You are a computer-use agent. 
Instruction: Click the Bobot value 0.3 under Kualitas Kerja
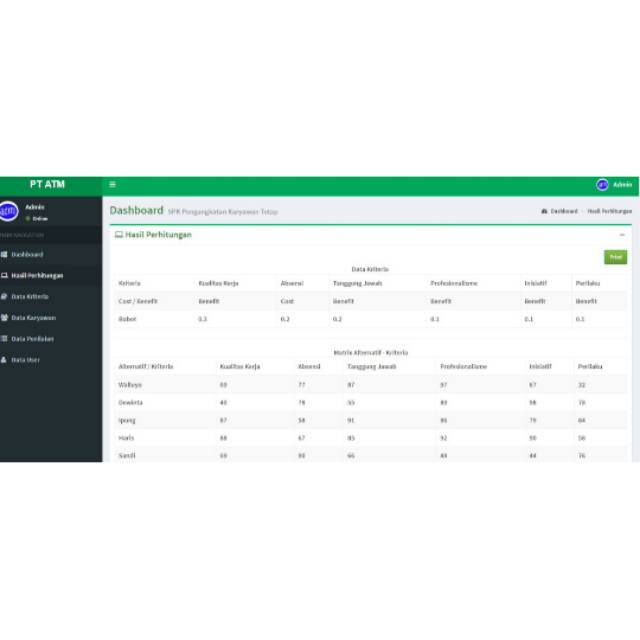202,319
